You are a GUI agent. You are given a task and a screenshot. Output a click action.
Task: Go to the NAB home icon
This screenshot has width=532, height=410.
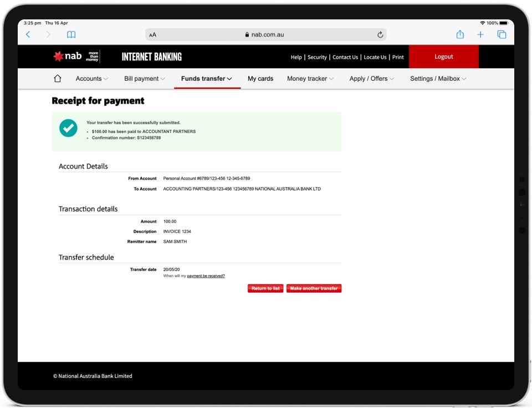pyautogui.click(x=58, y=79)
